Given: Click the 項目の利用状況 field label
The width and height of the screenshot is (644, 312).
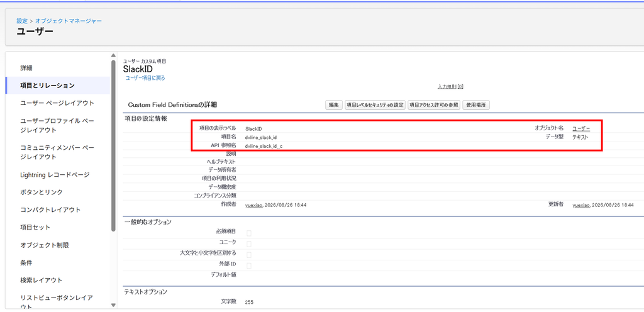Looking at the screenshot, I should point(219,178).
